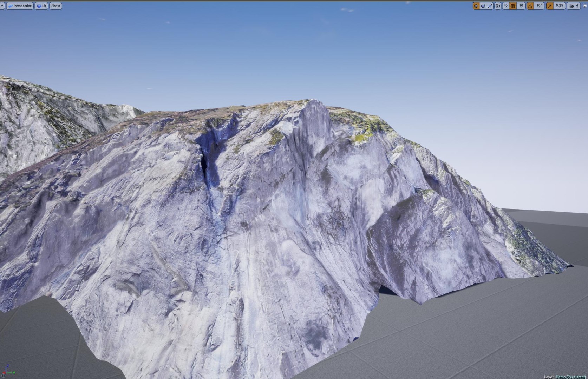
Task: Select the Rotate transform tool
Action: [x=483, y=6]
